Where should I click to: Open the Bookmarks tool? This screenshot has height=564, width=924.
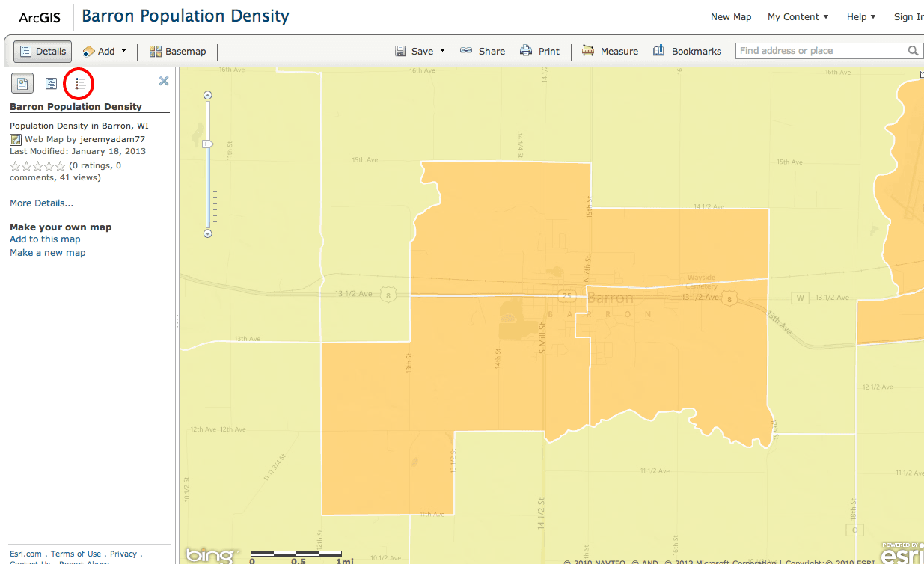point(687,51)
